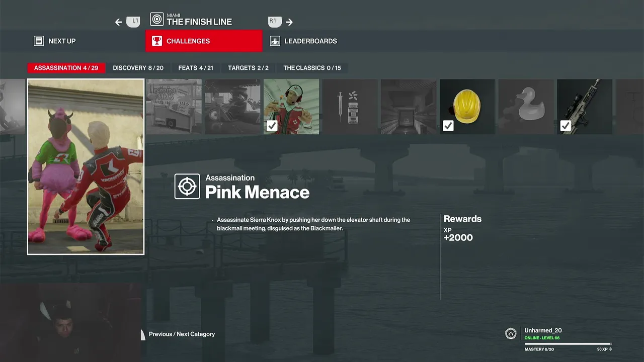Screen dimensions: 644x362
Task: Click The Finish Line mission title
Action: (x=199, y=22)
